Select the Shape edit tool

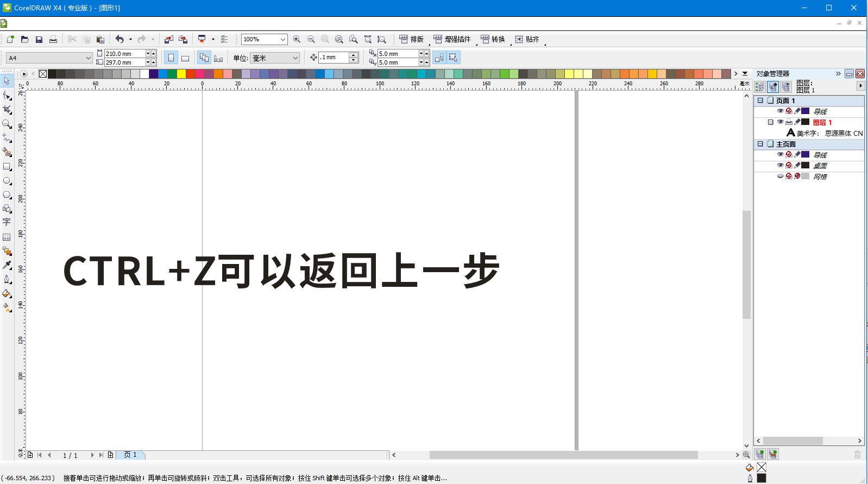[x=7, y=96]
